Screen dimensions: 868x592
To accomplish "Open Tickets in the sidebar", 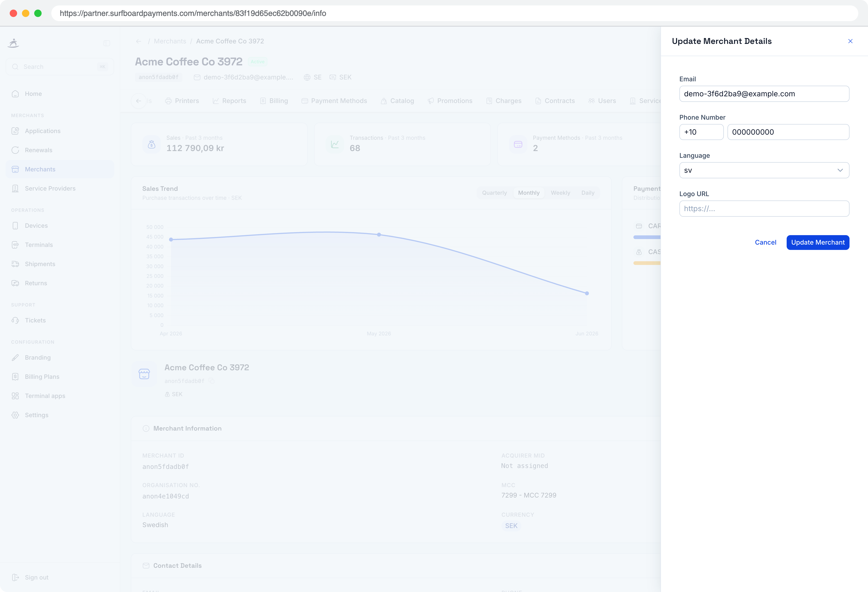I will 60,320.
